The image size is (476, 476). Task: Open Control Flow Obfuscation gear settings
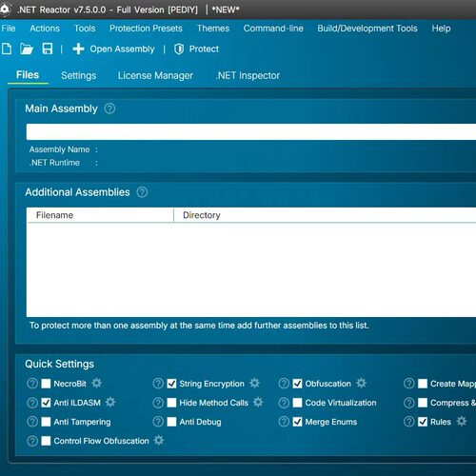click(159, 440)
